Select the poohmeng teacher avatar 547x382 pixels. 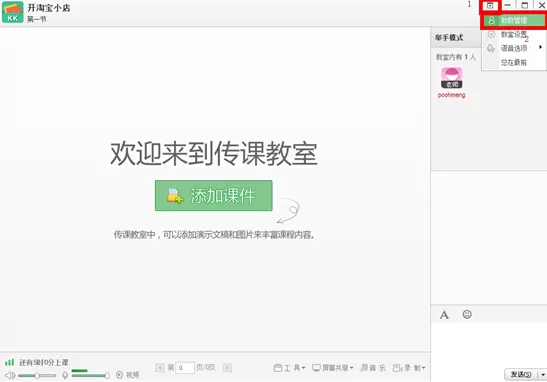[452, 78]
